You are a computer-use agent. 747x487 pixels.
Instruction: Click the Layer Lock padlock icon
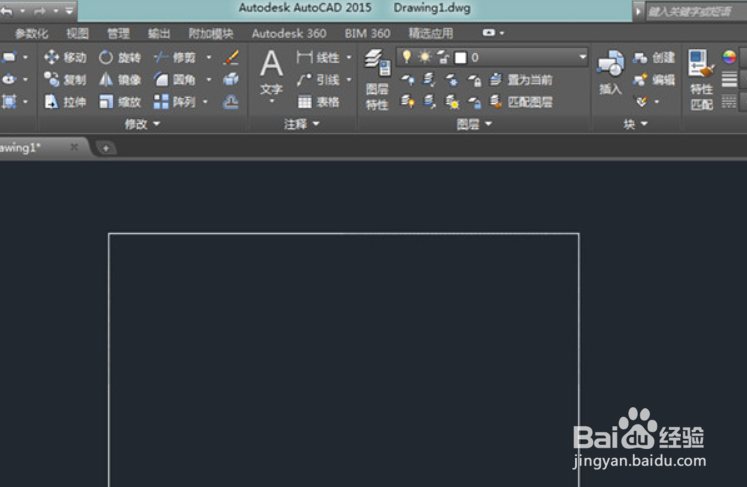[x=474, y=80]
